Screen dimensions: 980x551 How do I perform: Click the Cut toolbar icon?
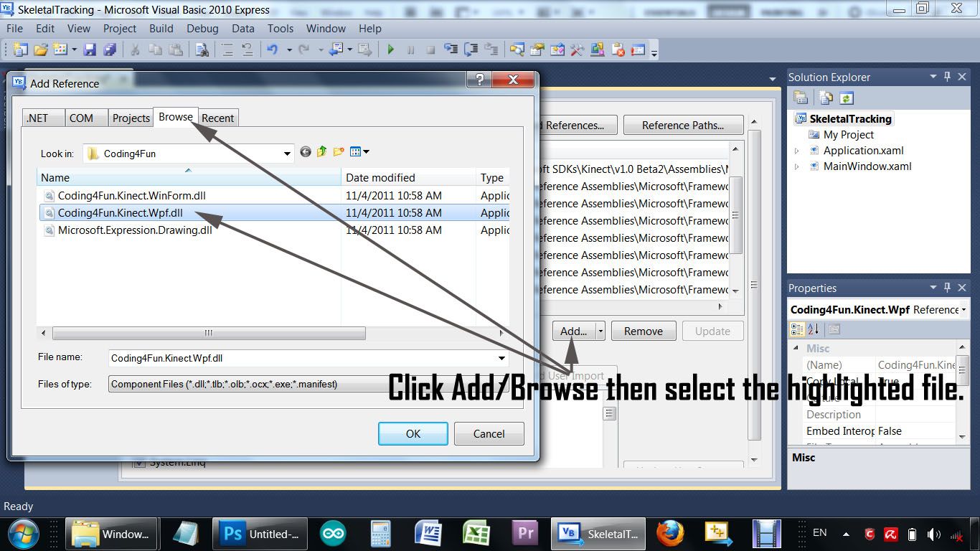coord(136,49)
